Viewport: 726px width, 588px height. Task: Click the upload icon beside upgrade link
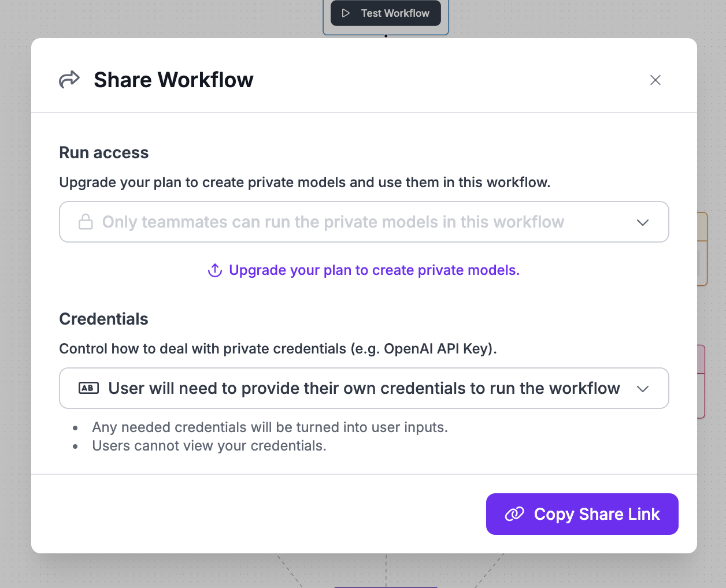click(x=215, y=270)
